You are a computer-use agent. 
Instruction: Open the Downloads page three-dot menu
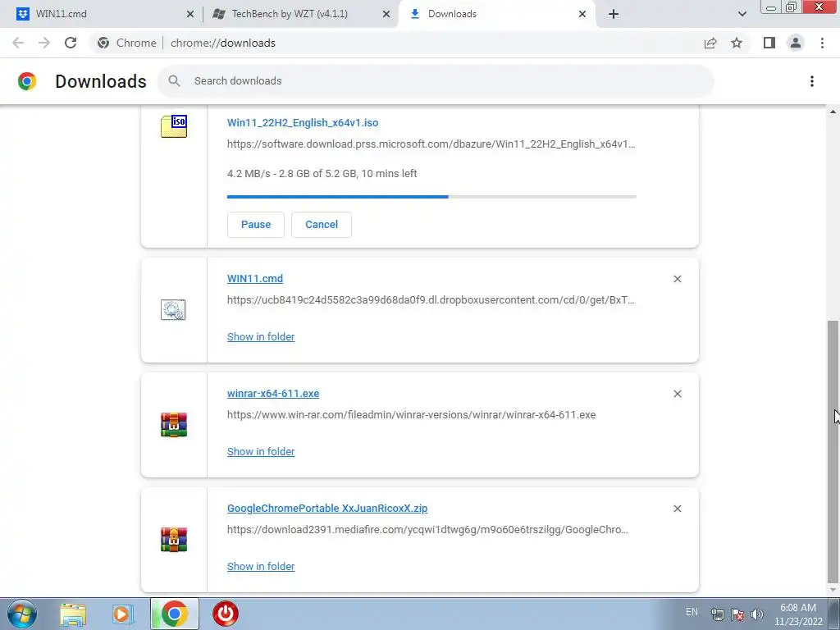click(x=811, y=81)
